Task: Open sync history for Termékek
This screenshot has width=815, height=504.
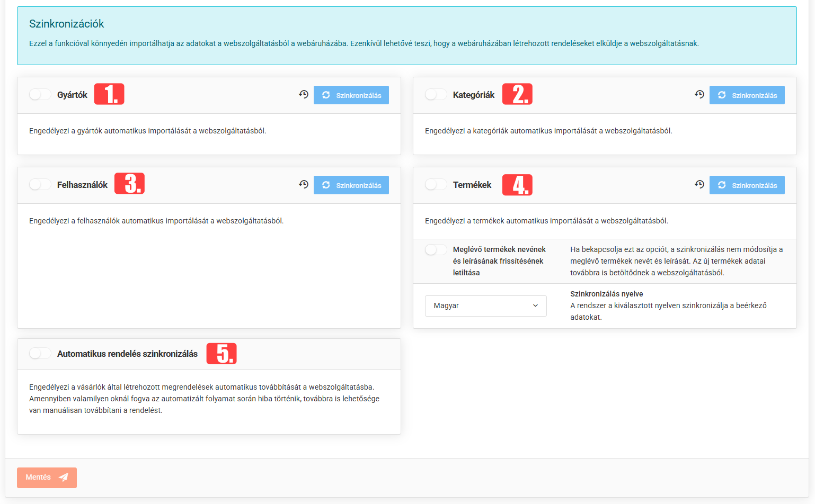Action: pyautogui.click(x=699, y=185)
